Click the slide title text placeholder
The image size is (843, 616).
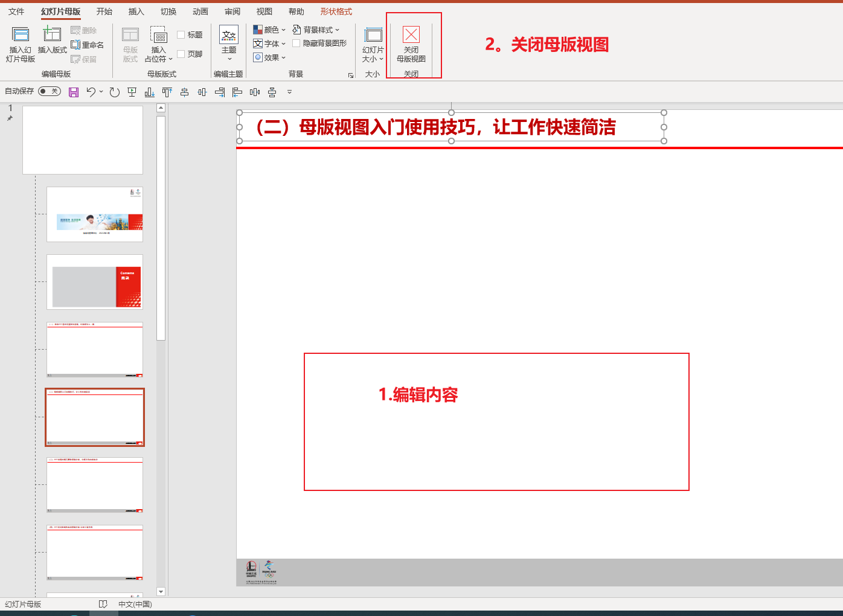tap(452, 127)
